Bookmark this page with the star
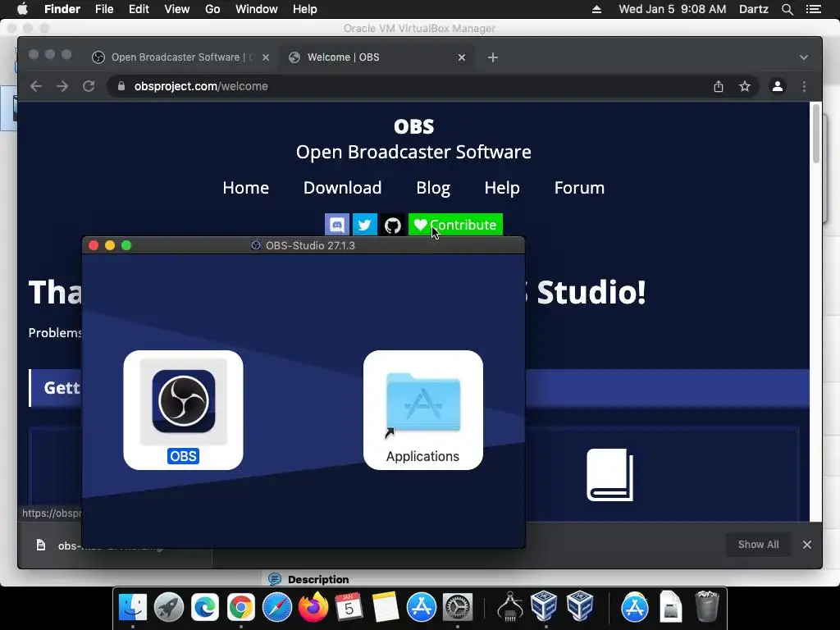This screenshot has height=630, width=840. (x=745, y=86)
